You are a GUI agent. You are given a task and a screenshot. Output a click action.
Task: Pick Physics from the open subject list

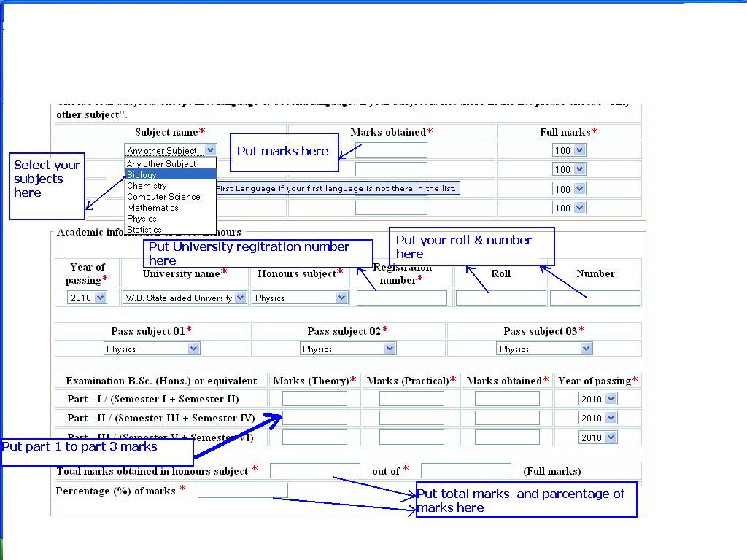[170, 219]
